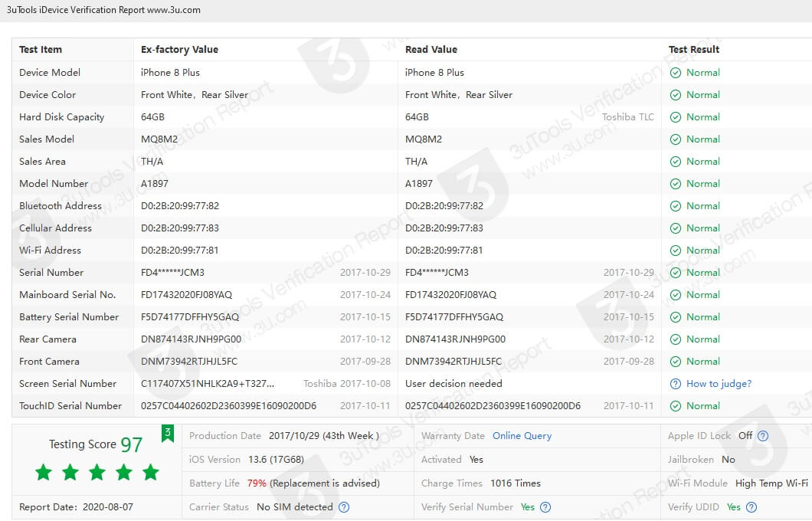Select the ex-factory TouchID serial number value

[228, 407]
